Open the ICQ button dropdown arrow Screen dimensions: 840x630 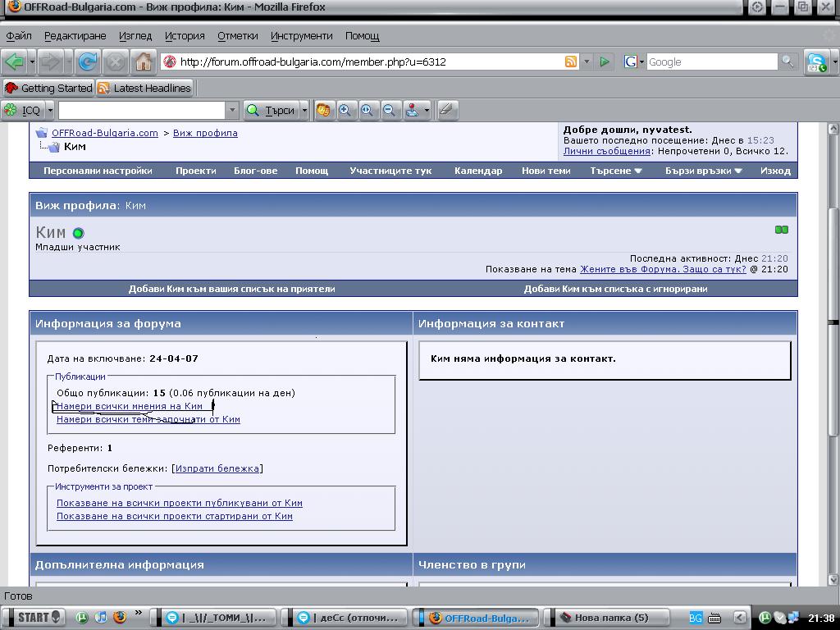pos(50,111)
